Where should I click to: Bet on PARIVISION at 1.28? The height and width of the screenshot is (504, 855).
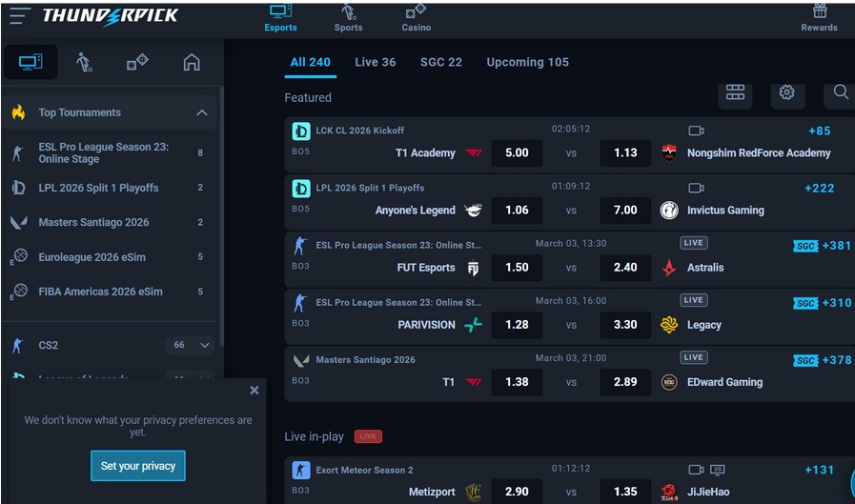pyautogui.click(x=517, y=325)
